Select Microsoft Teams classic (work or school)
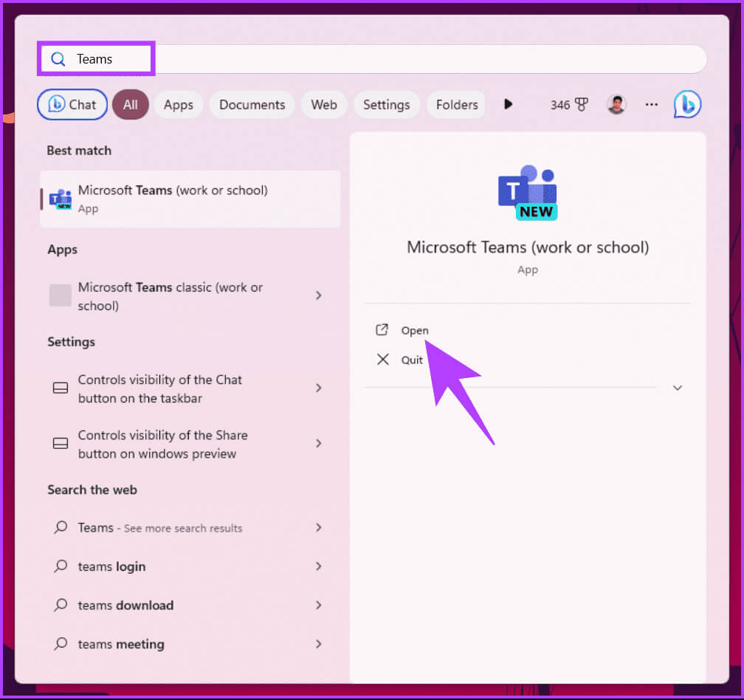744x700 pixels. [x=190, y=296]
